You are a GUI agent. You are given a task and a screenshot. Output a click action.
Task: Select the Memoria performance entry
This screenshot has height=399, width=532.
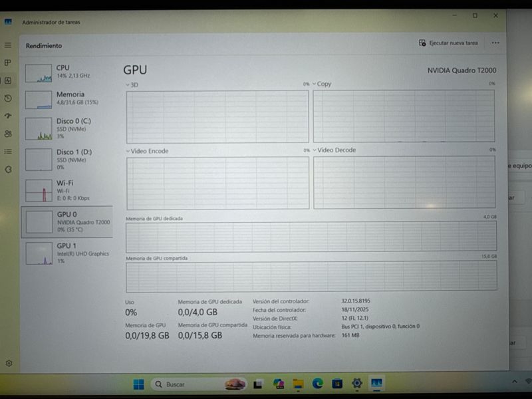click(68, 99)
